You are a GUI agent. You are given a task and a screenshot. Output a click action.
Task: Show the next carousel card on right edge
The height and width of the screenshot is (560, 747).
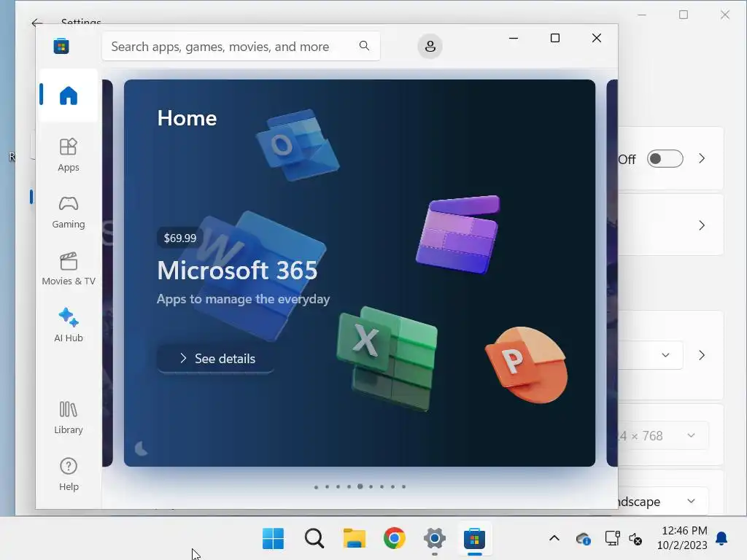click(612, 273)
